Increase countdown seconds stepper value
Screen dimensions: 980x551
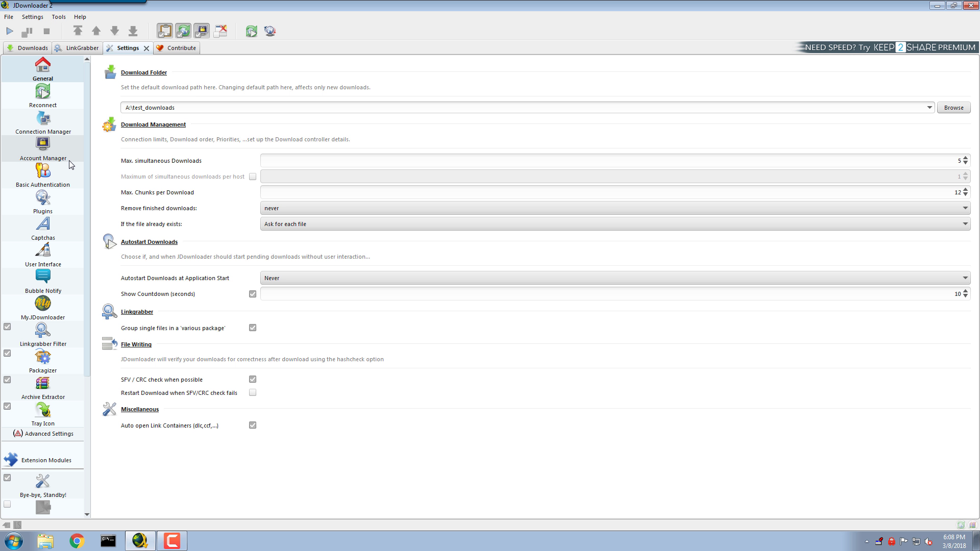965,291
